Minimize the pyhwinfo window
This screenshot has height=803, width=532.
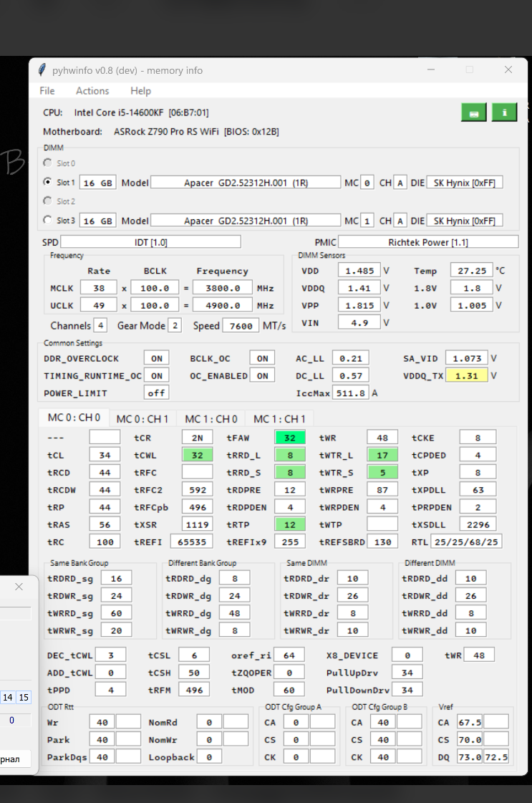point(431,69)
